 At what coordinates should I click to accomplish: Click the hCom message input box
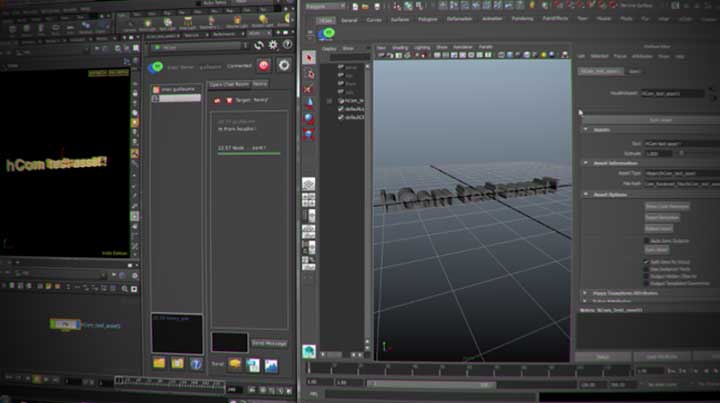(230, 342)
